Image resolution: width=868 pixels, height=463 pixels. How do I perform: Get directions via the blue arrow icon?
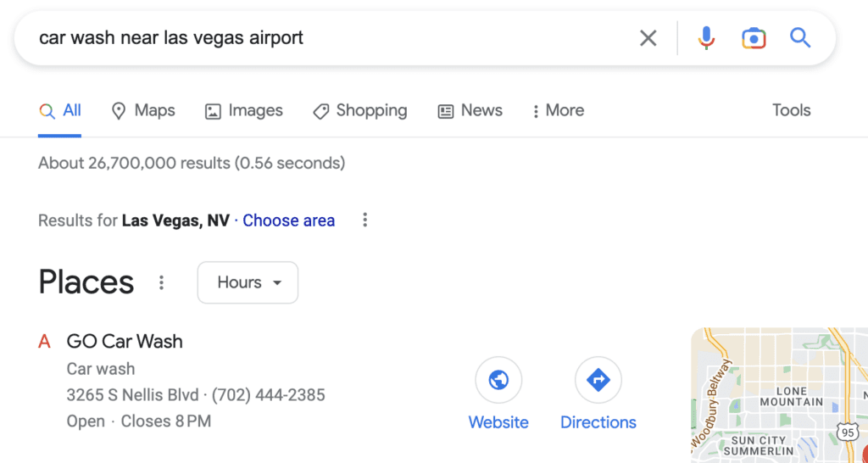[x=598, y=380]
